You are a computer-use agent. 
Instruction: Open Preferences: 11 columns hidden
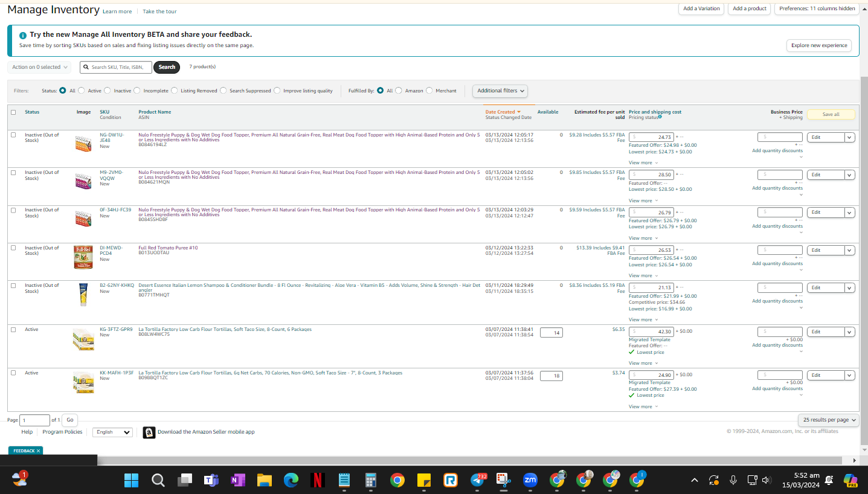[817, 8]
